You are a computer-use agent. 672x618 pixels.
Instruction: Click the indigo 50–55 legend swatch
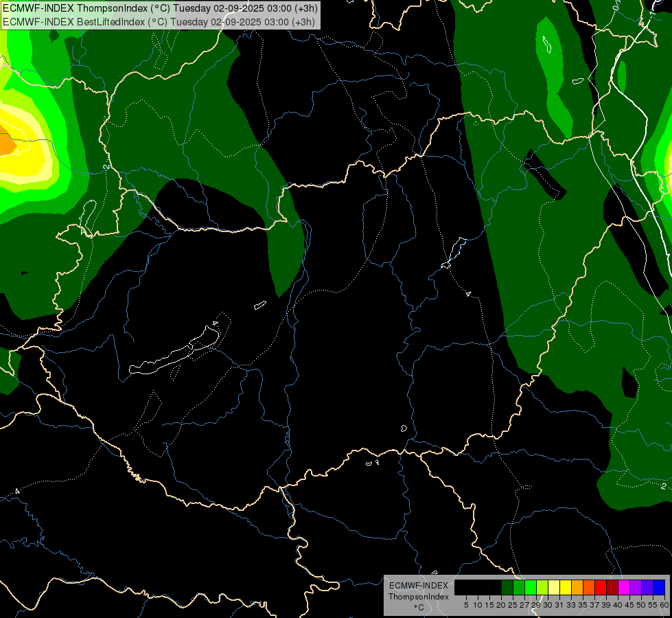pyautogui.click(x=647, y=587)
